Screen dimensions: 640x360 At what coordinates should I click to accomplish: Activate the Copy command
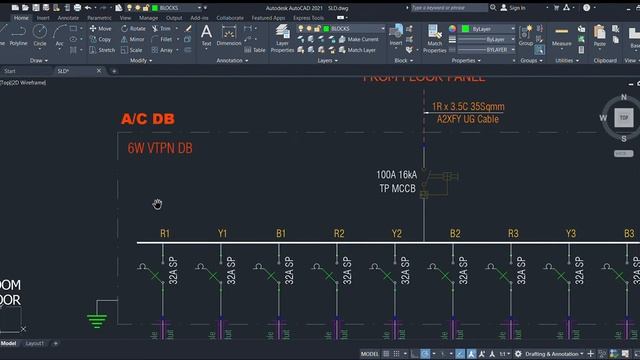point(100,39)
